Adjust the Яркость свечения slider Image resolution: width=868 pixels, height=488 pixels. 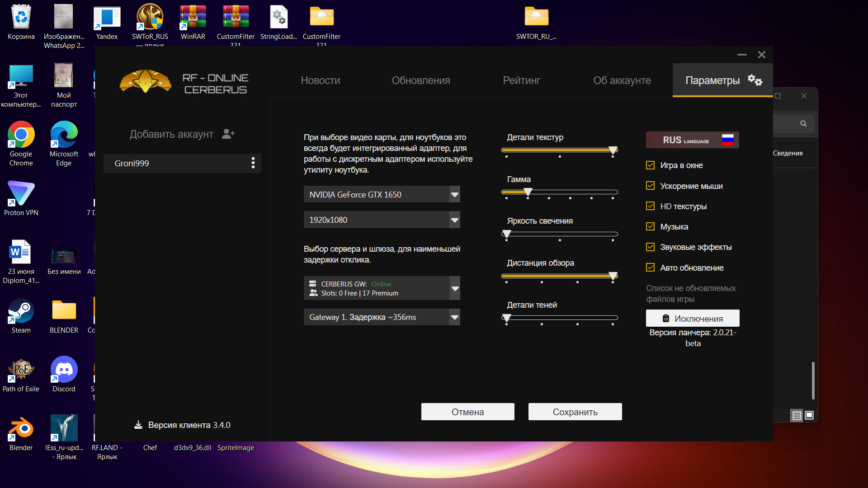pyautogui.click(x=559, y=234)
